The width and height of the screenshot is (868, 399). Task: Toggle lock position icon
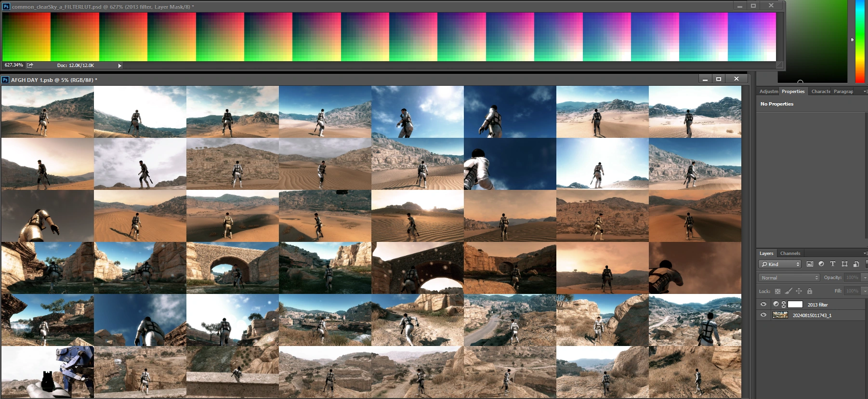click(x=799, y=291)
